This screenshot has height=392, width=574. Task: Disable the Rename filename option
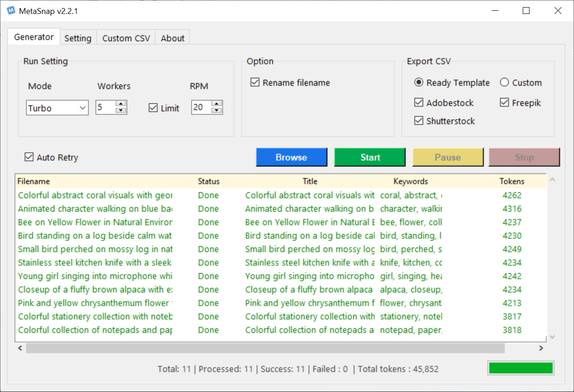pyautogui.click(x=255, y=83)
